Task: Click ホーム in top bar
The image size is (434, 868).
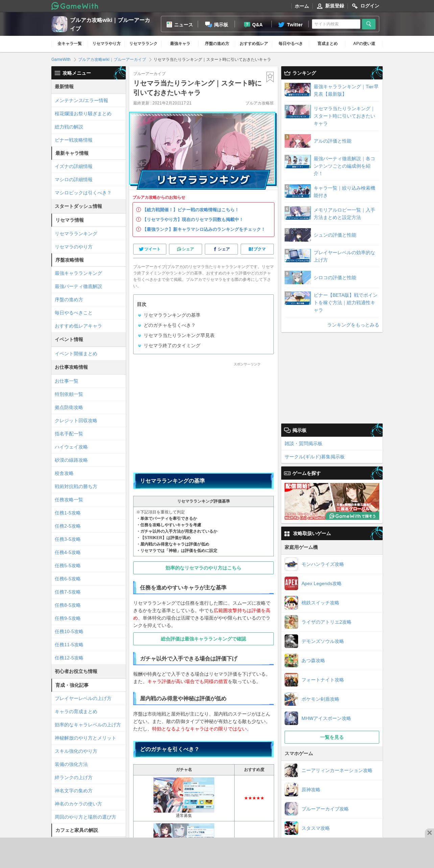Action: pyautogui.click(x=302, y=6)
